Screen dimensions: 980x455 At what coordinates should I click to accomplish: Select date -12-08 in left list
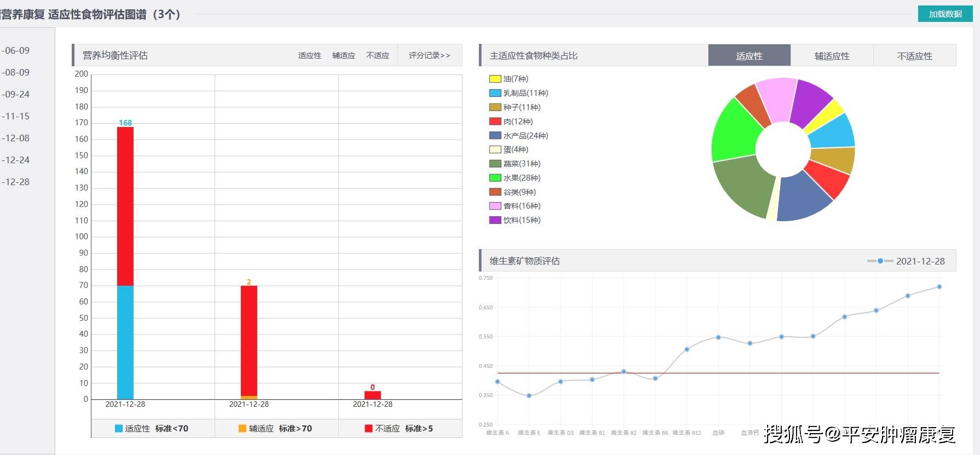[15, 138]
